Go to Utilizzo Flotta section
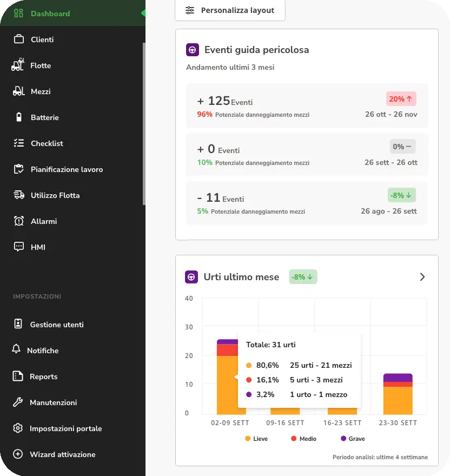The width and height of the screenshot is (450, 476). [x=55, y=195]
